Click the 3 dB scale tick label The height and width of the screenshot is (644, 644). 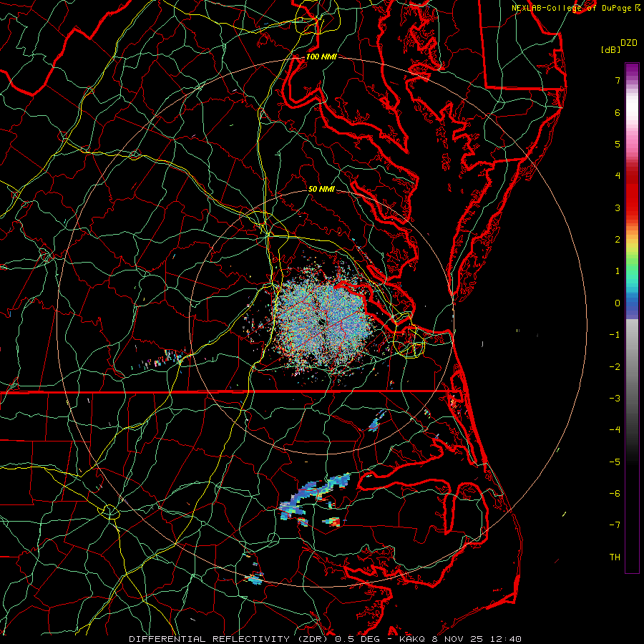click(618, 208)
